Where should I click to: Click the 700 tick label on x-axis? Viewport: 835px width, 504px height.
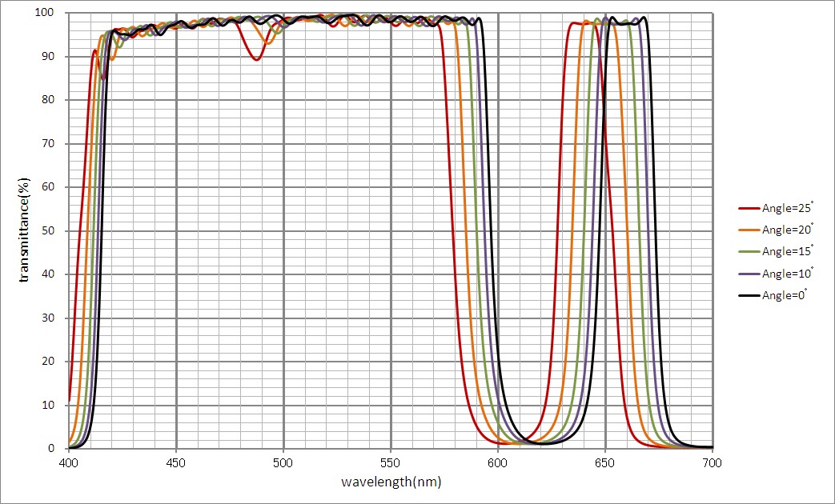713,462
